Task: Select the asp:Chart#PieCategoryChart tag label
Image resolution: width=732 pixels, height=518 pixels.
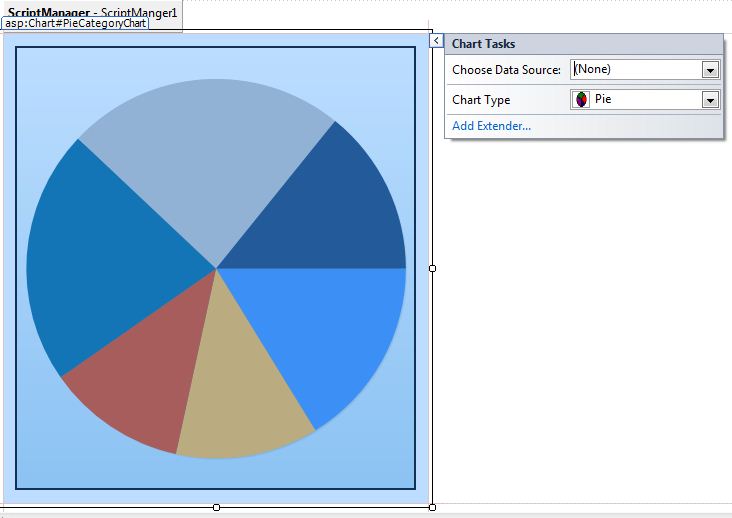Action: 75,23
